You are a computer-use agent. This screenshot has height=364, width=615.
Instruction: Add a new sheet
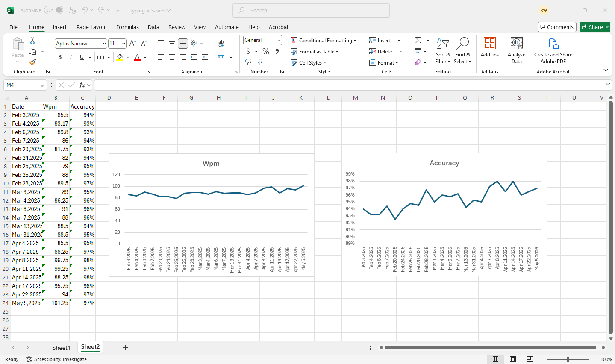[125, 347]
